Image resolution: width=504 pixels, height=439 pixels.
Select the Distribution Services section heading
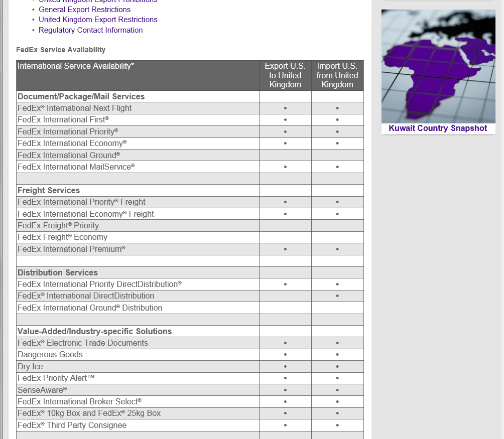pos(58,272)
